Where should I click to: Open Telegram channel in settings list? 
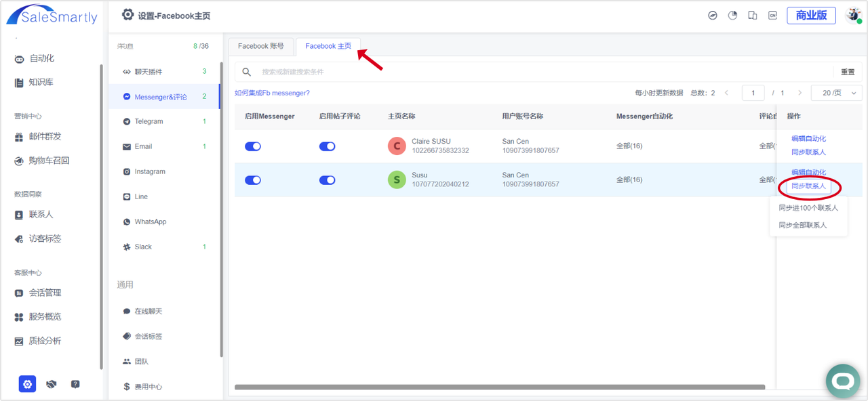(149, 121)
